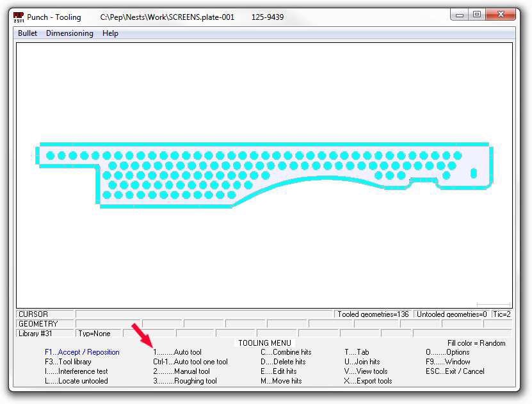532x404 pixels.
Task: Run the Interference test command
Action: [x=76, y=371]
